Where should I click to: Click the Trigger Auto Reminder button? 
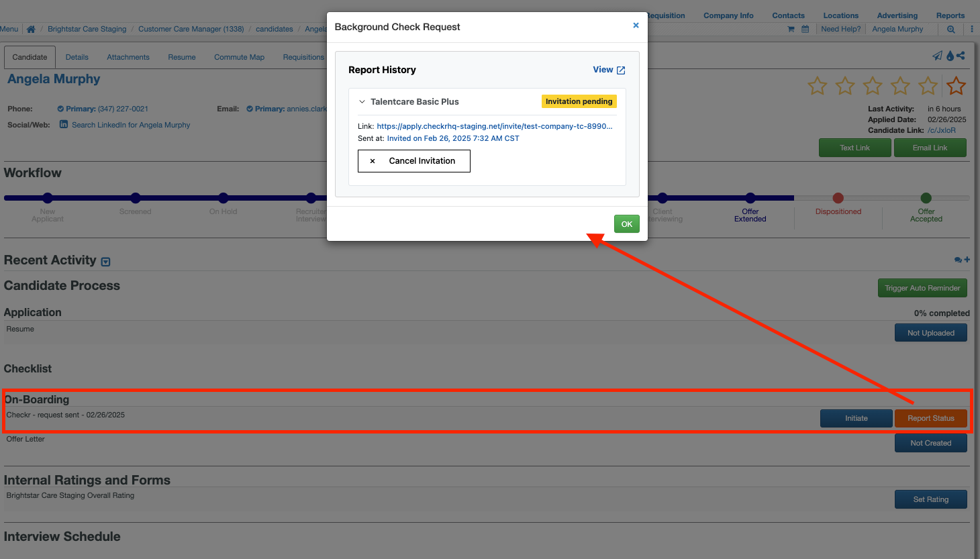tap(922, 288)
